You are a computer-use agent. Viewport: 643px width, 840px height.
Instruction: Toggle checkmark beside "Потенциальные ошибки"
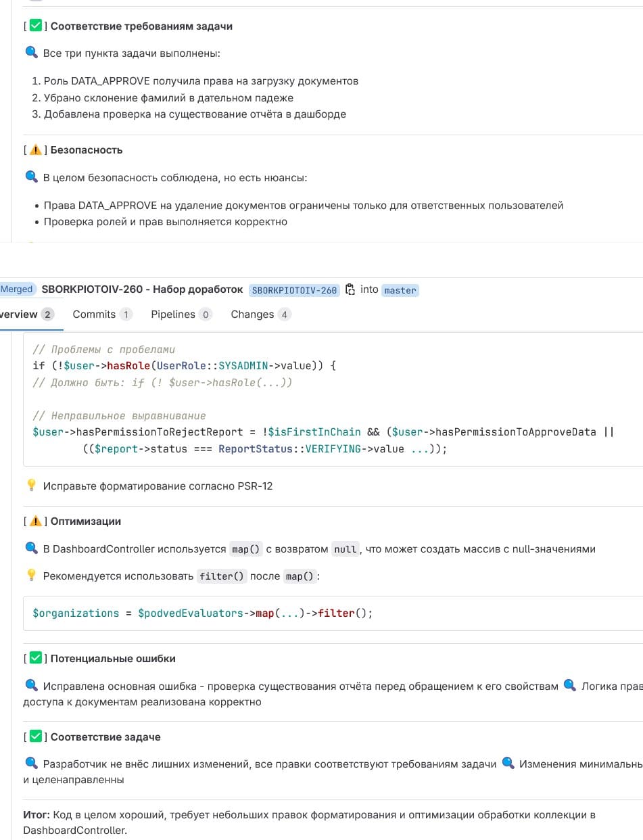[37, 659]
